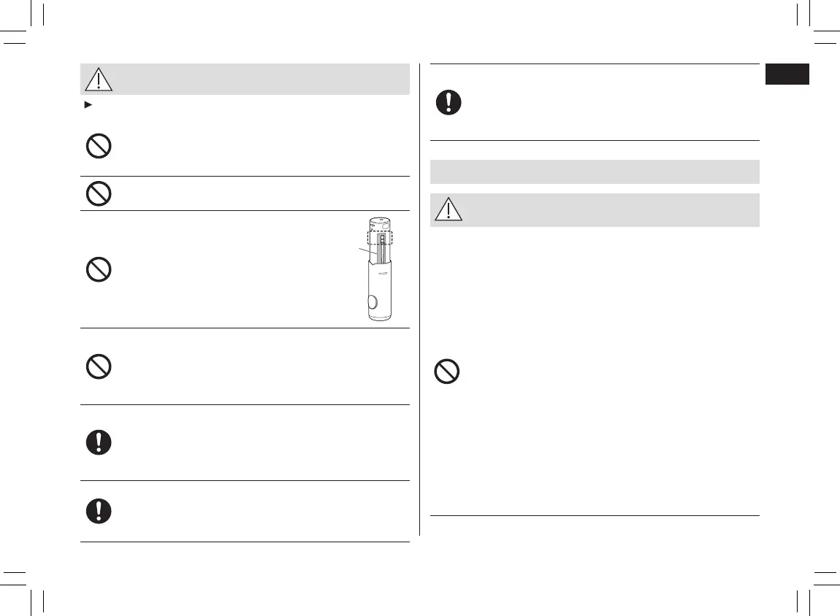This screenshot has width=840, height=616.
Task: Click the exclamation mark icon in the right column
Action: coord(448,102)
